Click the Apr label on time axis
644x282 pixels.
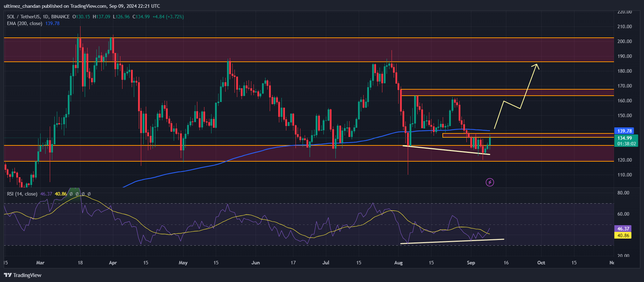pos(113,263)
